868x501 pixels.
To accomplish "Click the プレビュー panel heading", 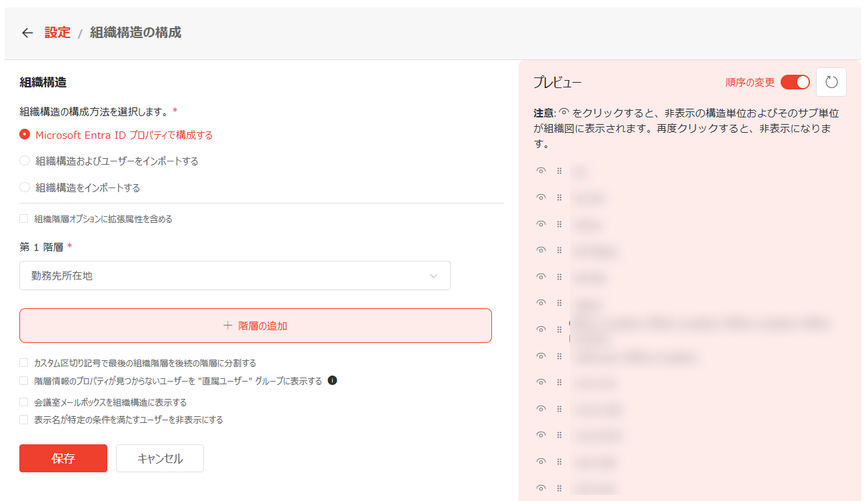I will click(557, 83).
